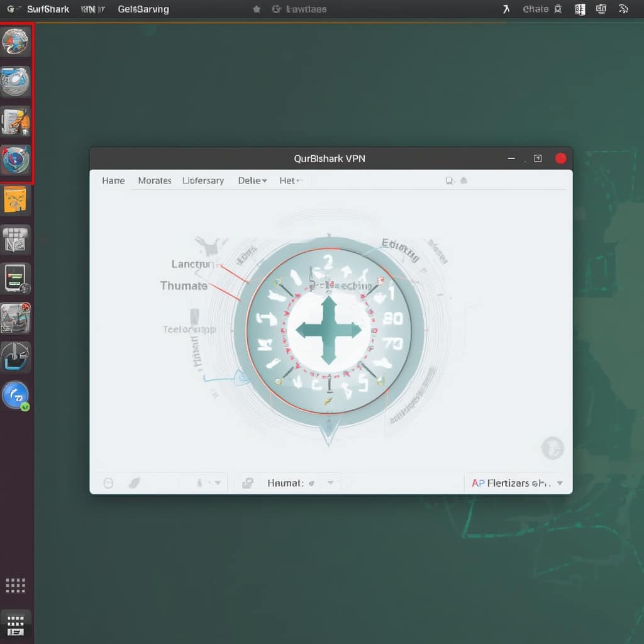Launch the grey keypad grid dock icon
644x644 pixels.
coord(15,239)
